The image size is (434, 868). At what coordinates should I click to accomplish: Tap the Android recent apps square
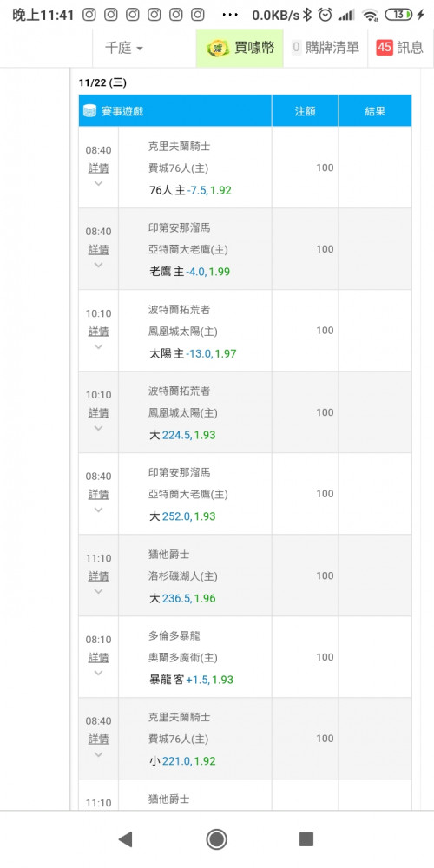[x=306, y=839]
